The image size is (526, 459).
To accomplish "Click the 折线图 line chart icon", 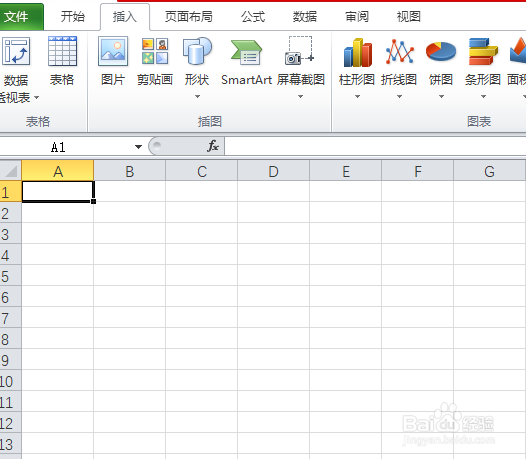I will click(399, 52).
